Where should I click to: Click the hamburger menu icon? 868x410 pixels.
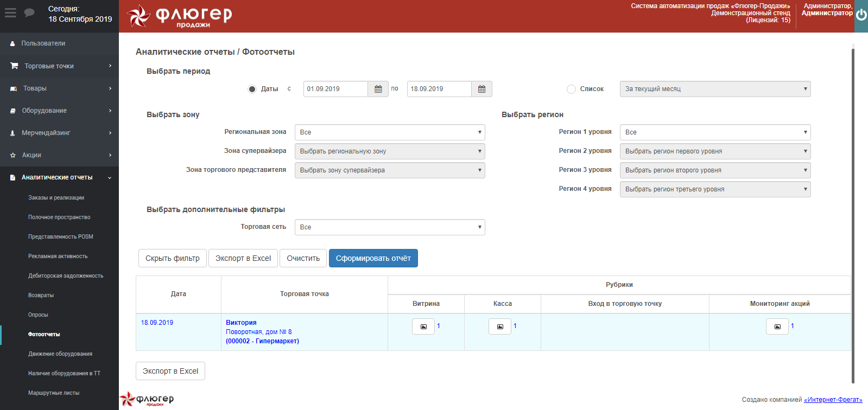(x=10, y=13)
